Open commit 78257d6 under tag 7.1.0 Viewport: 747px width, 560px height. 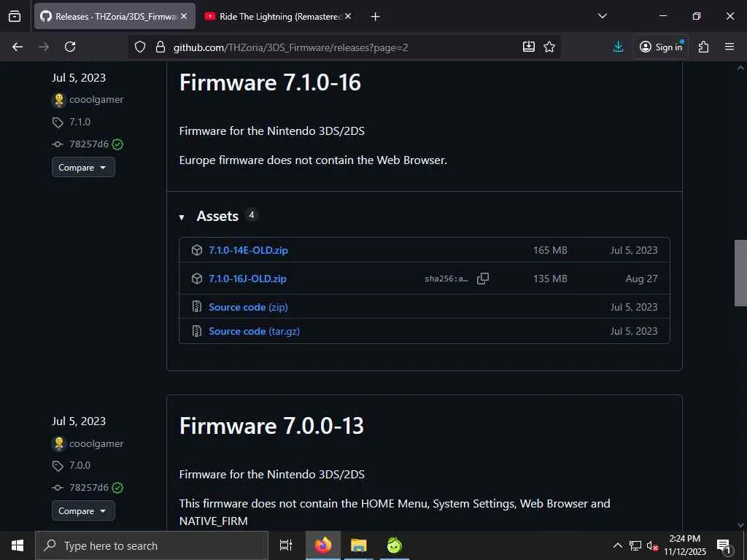89,144
